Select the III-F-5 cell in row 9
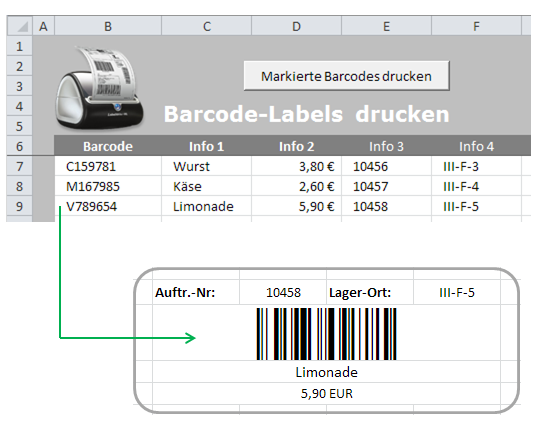This screenshot has width=538, height=431. point(476,206)
